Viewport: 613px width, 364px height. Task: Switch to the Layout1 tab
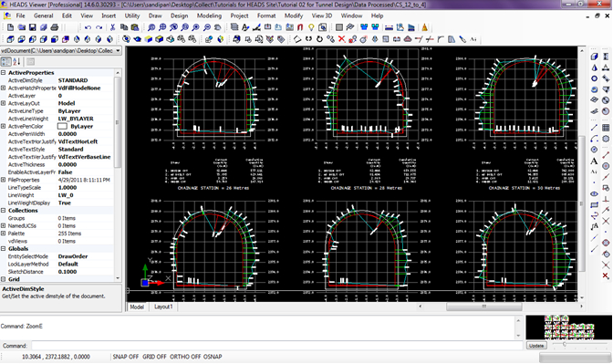click(x=163, y=307)
